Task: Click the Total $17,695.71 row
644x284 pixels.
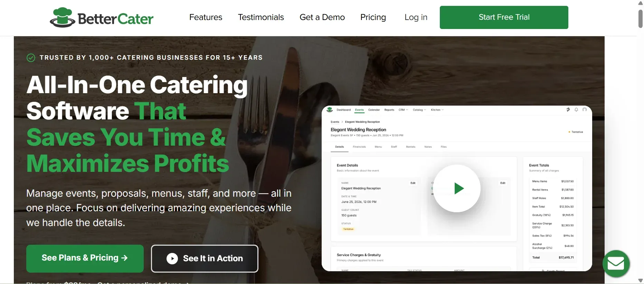Action: coord(553,257)
